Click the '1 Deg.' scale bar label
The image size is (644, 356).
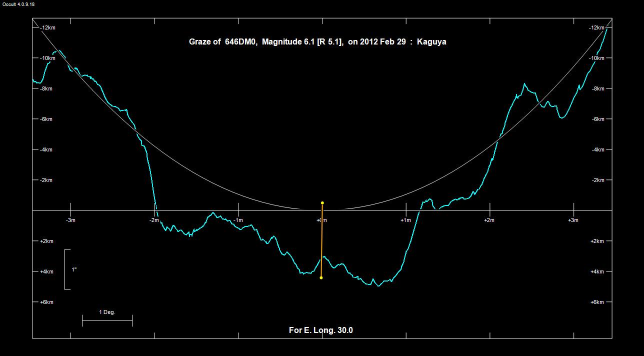click(x=107, y=312)
